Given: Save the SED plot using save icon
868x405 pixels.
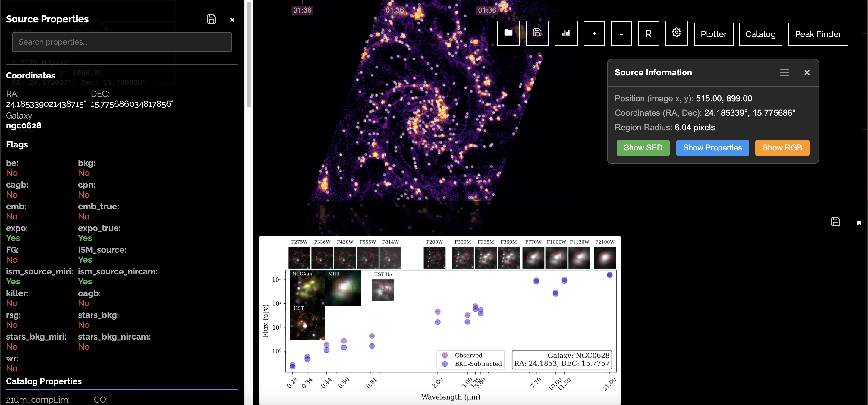Looking at the screenshot, I should click(x=835, y=222).
